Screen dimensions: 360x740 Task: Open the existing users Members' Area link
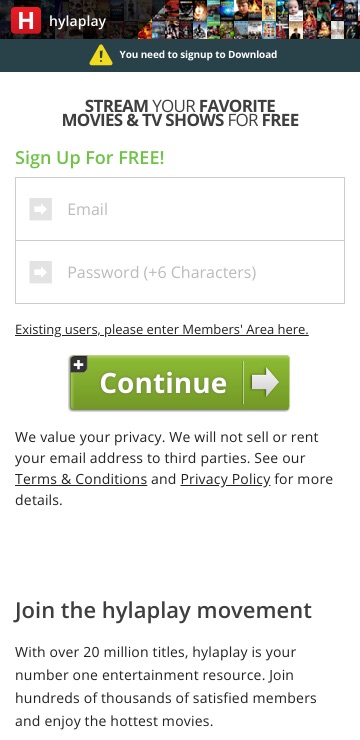pyautogui.click(x=162, y=329)
